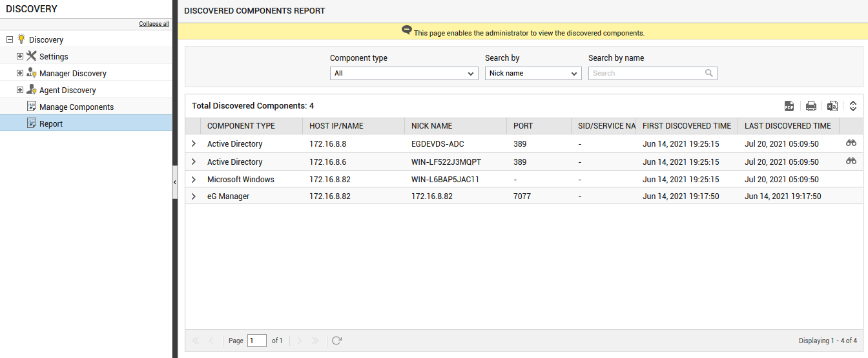Image resolution: width=868 pixels, height=358 pixels.
Task: Sort by SID/Service Name column
Action: click(603, 126)
